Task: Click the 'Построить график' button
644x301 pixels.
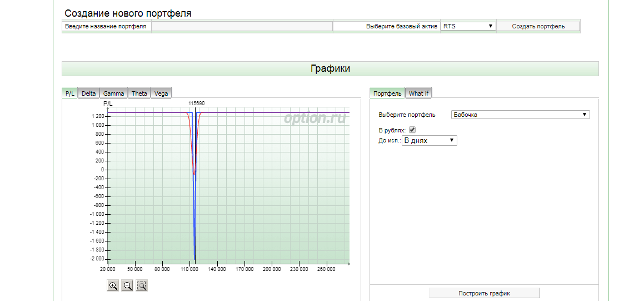Action: pos(484,293)
